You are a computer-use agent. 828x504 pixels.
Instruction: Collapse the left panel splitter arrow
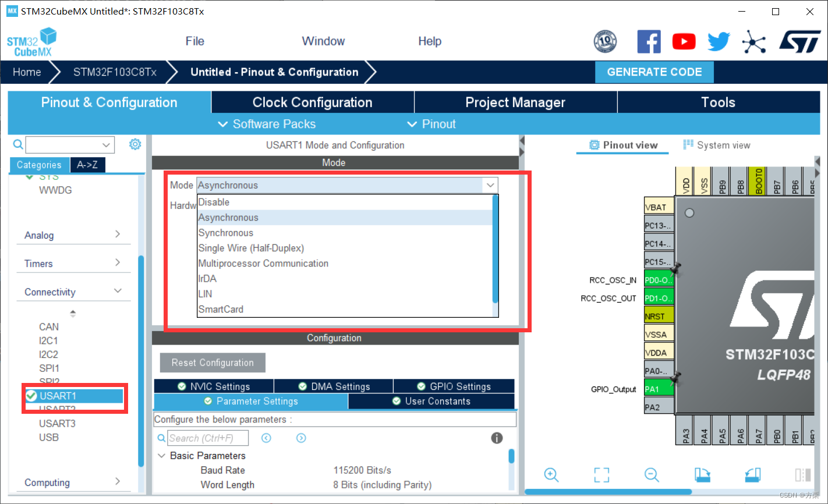click(522, 141)
